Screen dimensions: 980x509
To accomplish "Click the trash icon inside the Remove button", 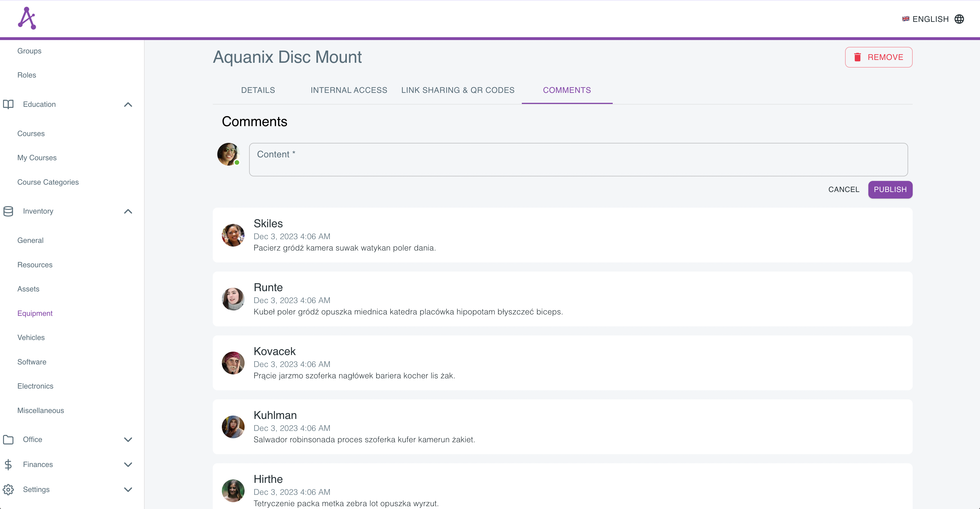I will click(858, 57).
